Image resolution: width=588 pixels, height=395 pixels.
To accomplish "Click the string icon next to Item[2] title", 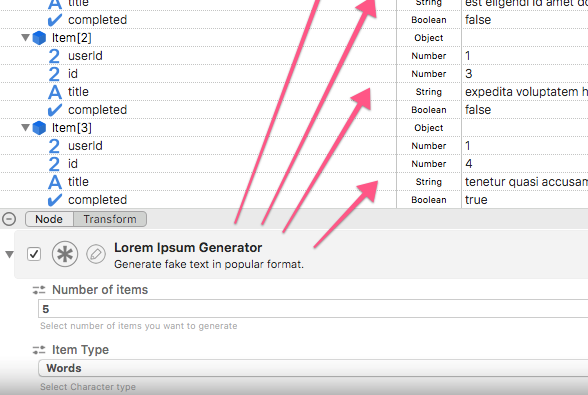I will (55, 92).
